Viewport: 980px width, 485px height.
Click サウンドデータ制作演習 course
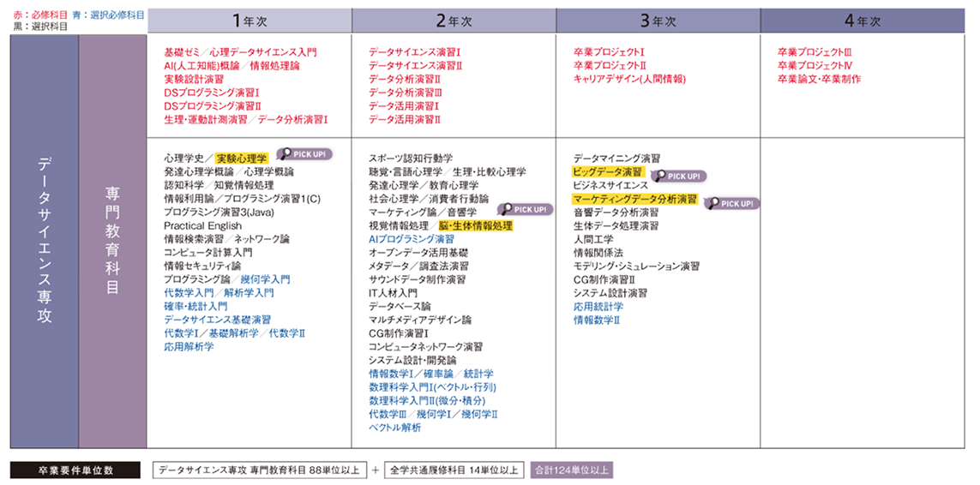[417, 279]
